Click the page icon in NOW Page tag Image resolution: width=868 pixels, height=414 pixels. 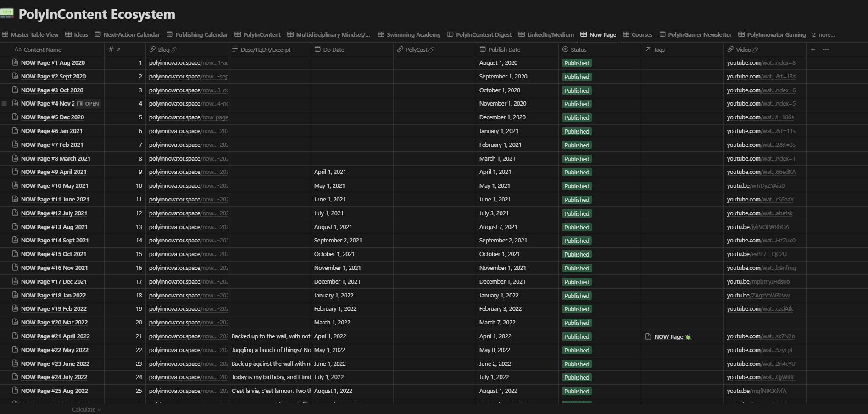click(648, 336)
